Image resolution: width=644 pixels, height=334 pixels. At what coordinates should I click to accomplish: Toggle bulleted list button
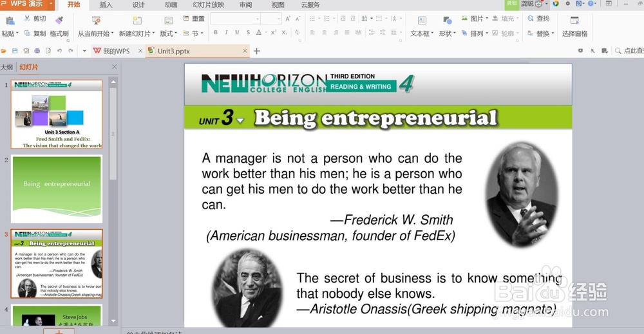(x=312, y=19)
